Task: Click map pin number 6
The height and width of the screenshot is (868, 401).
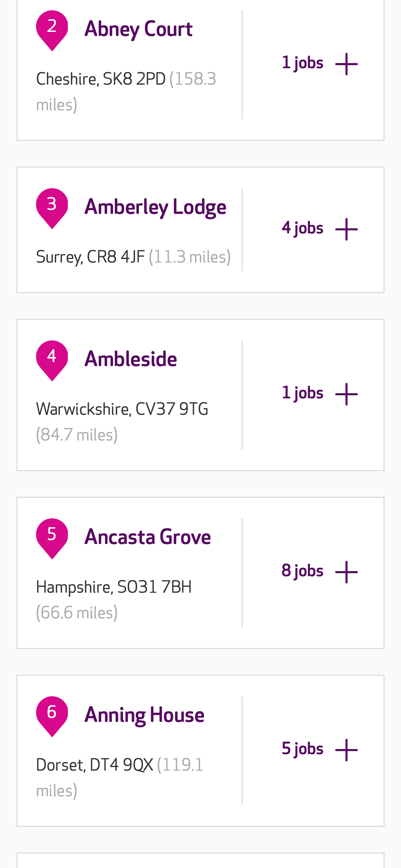Action: (x=52, y=715)
